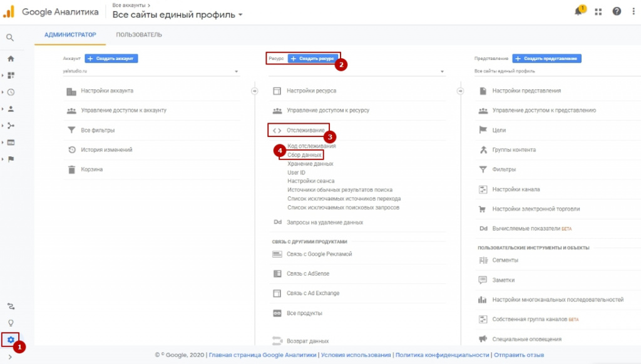Click the trash icon beside Корзина
Screen dimensions: 641x364
[x=71, y=169]
